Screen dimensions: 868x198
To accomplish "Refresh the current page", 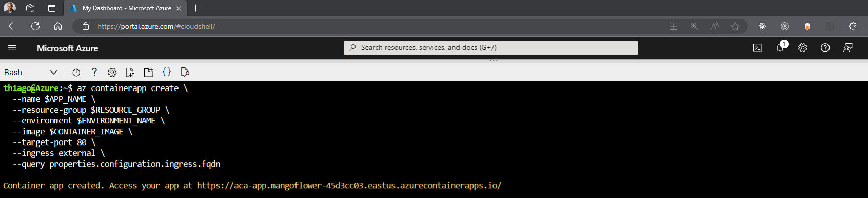I will (35, 26).
